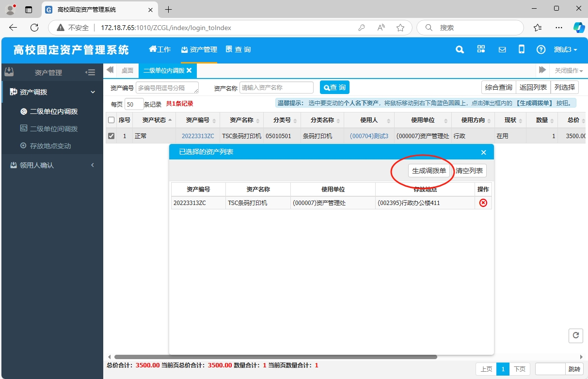Focus the 资产名称 input field
The image size is (588, 379).
pos(276,88)
